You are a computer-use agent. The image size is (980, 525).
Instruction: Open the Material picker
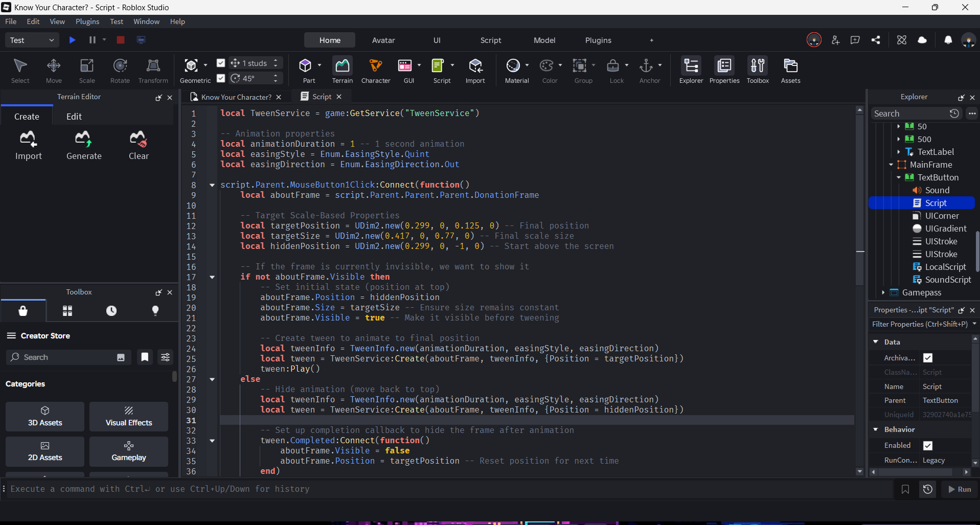point(513,65)
